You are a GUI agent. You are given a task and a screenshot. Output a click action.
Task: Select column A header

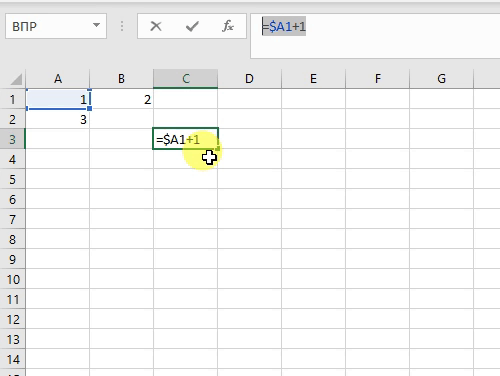[58, 79]
